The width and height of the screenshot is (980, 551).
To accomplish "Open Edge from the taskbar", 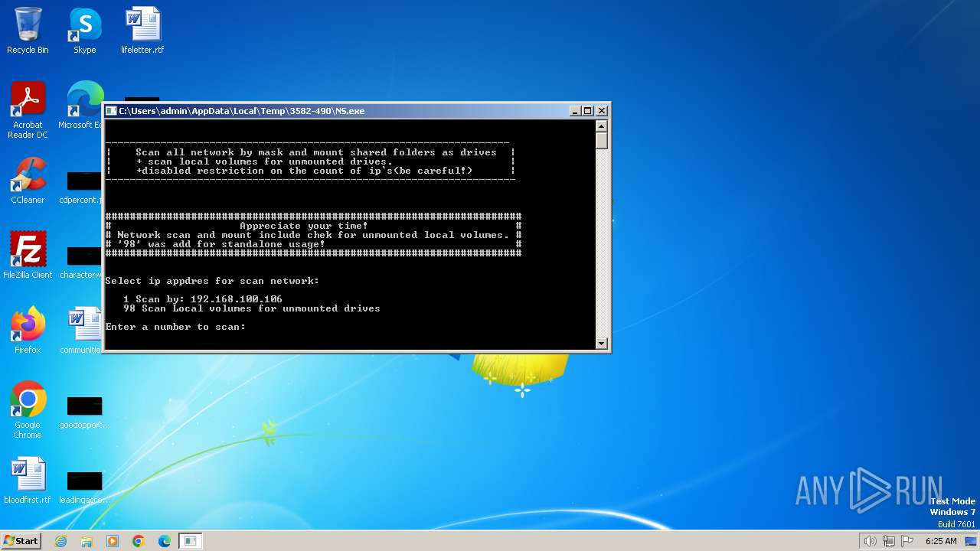I will click(x=165, y=541).
